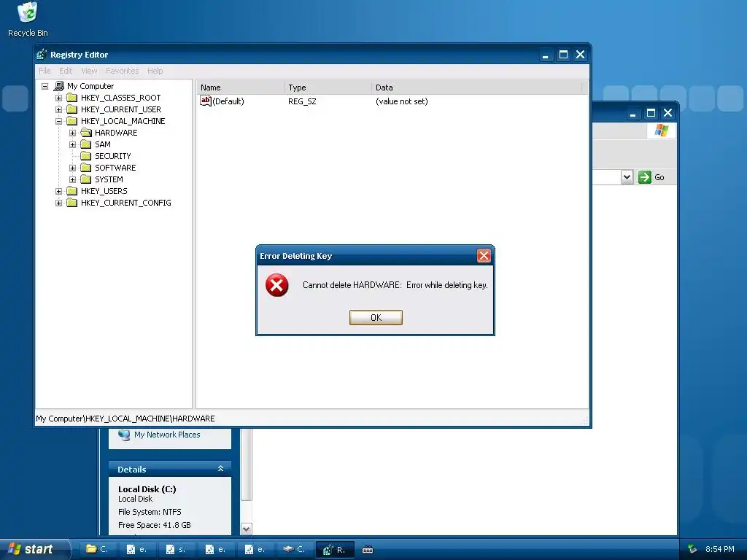Image resolution: width=747 pixels, height=560 pixels.
Task: Open My Network Places link
Action: point(167,435)
